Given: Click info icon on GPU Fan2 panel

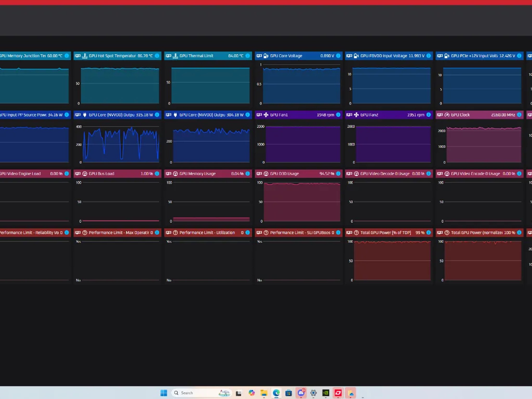Looking at the screenshot, I should tap(429, 115).
